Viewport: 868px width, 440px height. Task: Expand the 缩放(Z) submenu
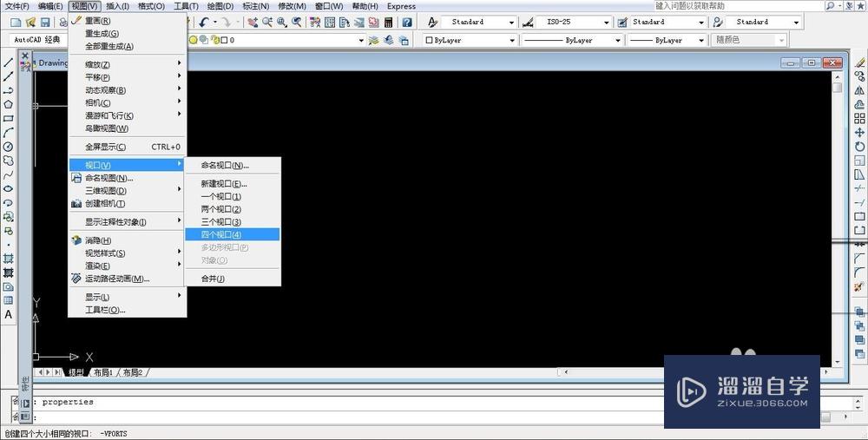pos(128,65)
